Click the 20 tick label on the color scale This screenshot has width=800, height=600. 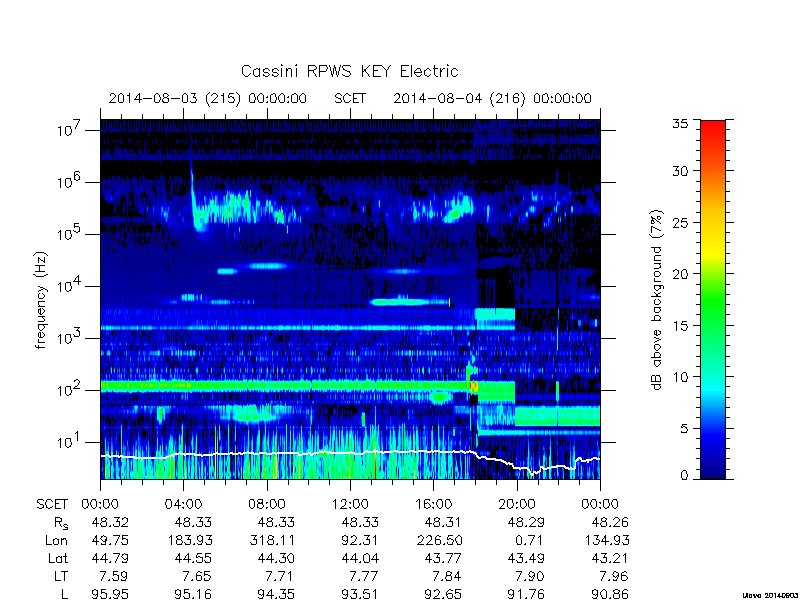coord(680,274)
